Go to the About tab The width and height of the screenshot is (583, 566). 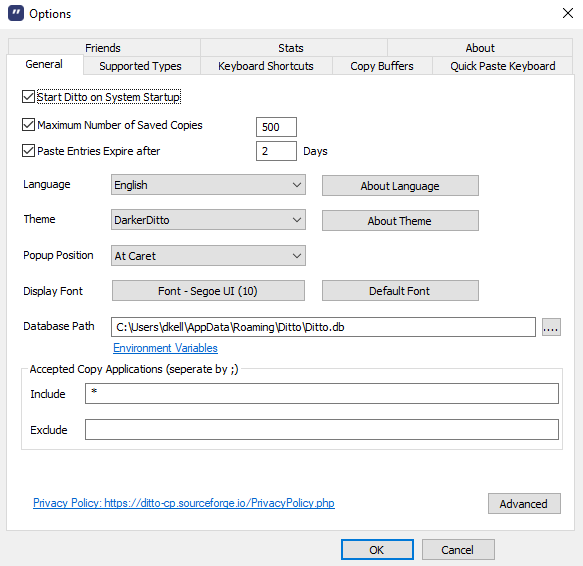(x=480, y=48)
